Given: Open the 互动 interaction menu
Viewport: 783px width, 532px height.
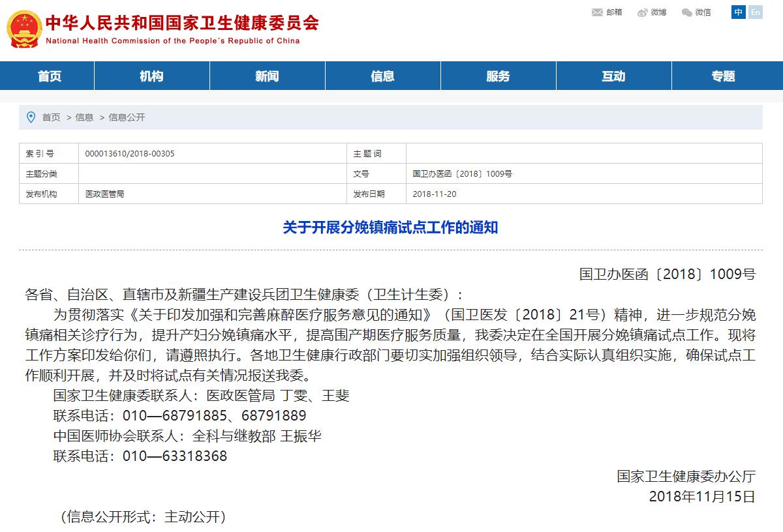Looking at the screenshot, I should coord(614,76).
